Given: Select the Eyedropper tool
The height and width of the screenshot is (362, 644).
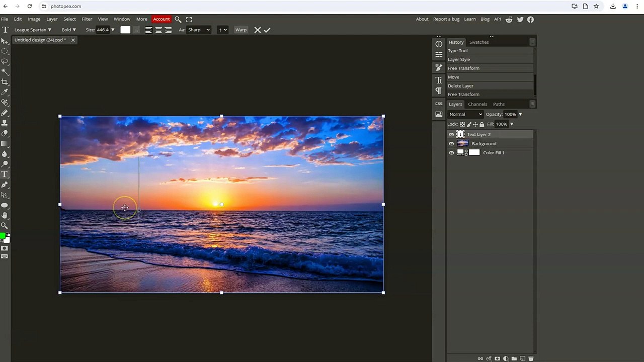Looking at the screenshot, I should pos(5,93).
